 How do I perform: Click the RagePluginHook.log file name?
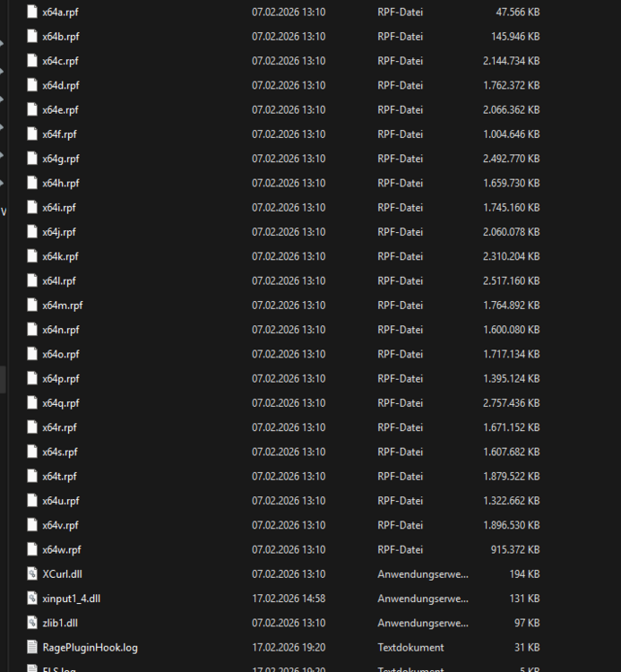pyautogui.click(x=90, y=647)
